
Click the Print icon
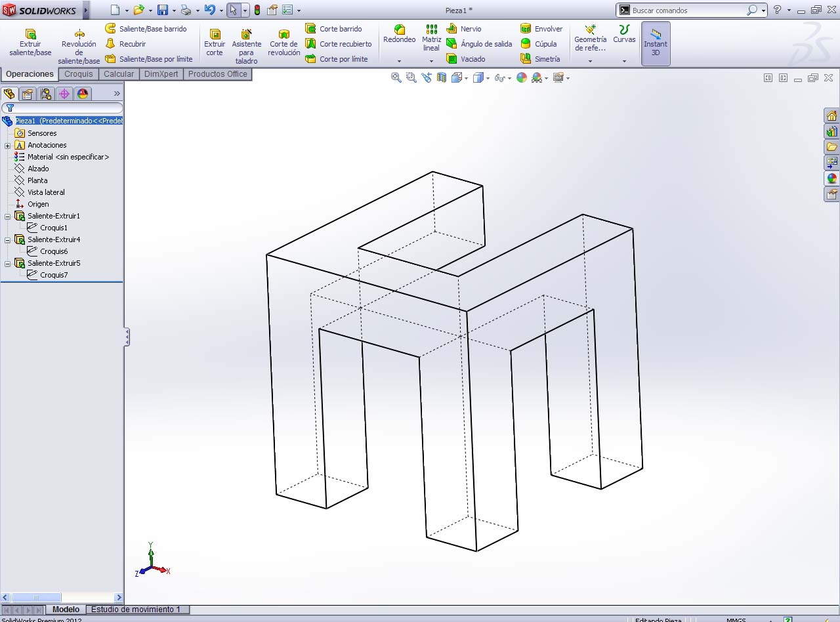click(186, 10)
